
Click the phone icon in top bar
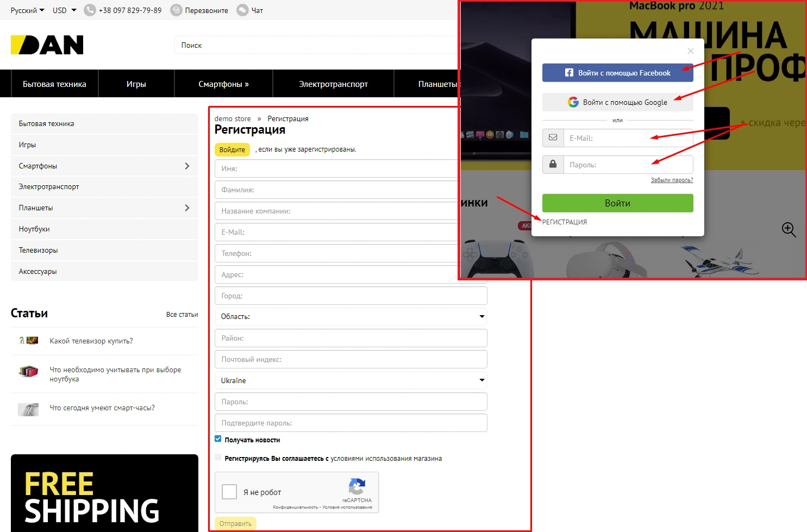(90, 10)
